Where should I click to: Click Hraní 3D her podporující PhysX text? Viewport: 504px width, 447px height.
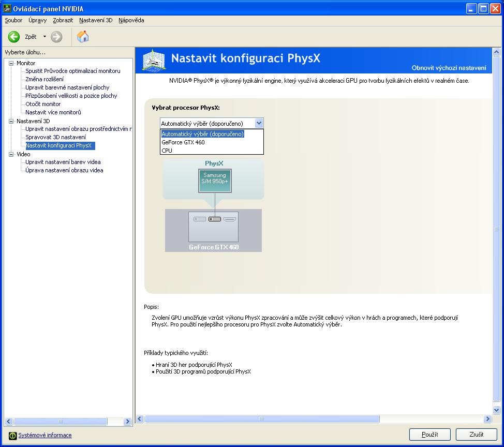[194, 365]
